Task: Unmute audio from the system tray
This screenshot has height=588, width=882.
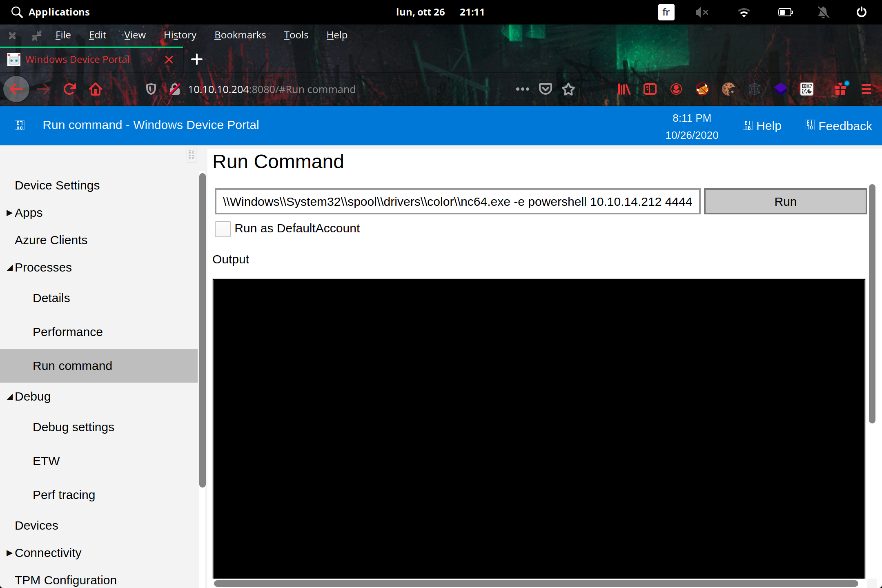Action: pos(702,12)
